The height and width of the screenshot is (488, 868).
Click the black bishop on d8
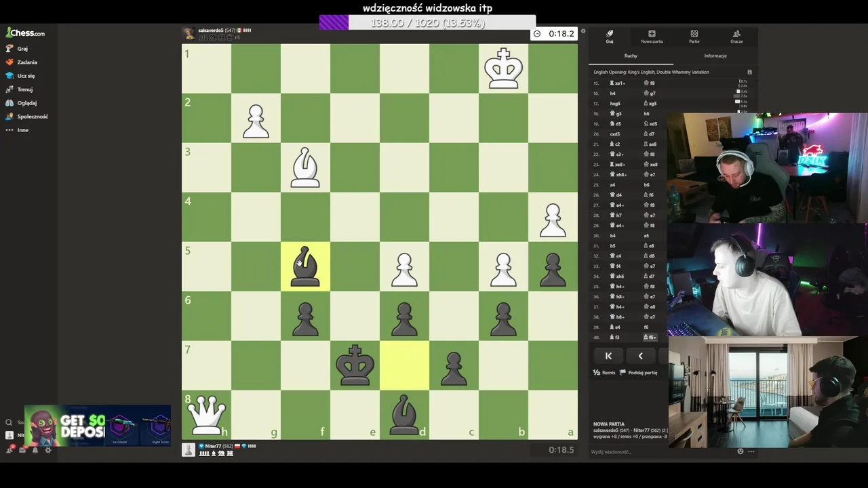(x=404, y=415)
